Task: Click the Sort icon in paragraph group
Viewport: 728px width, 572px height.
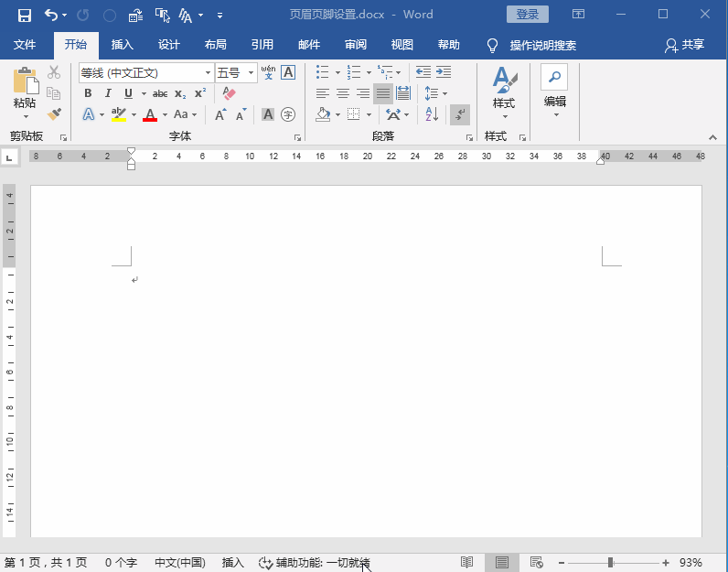Action: point(432,114)
